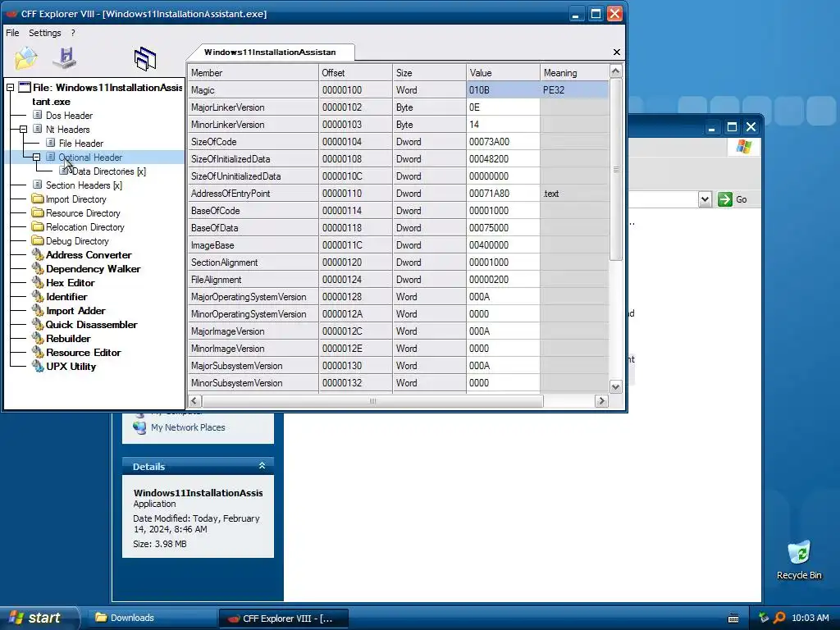The height and width of the screenshot is (630, 840).
Task: Open address bar dropdown in Downloads window
Action: 705,199
